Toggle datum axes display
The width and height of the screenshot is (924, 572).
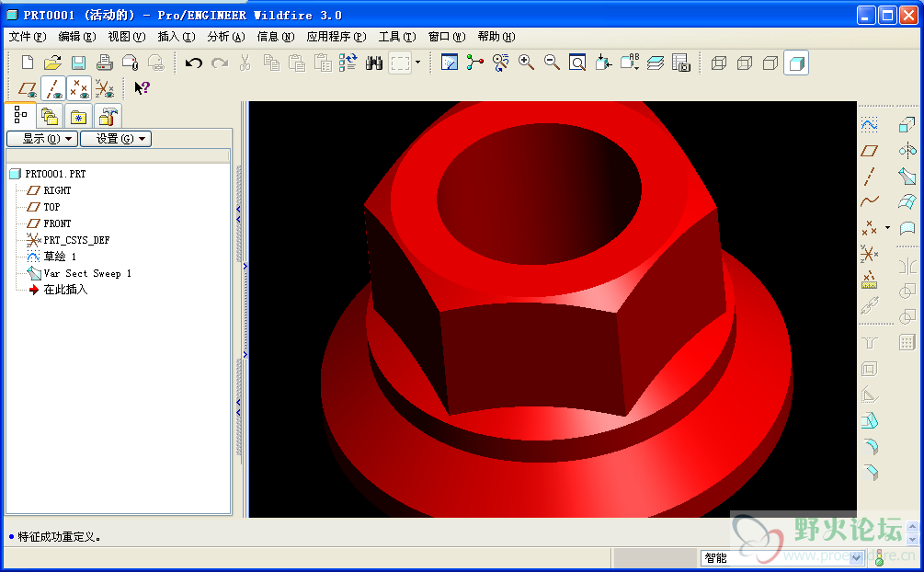pos(53,88)
